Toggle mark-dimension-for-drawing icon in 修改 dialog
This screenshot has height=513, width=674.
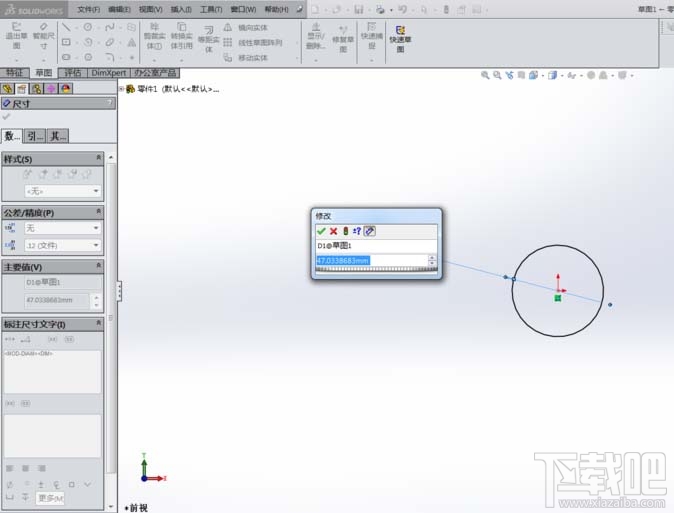pos(370,231)
